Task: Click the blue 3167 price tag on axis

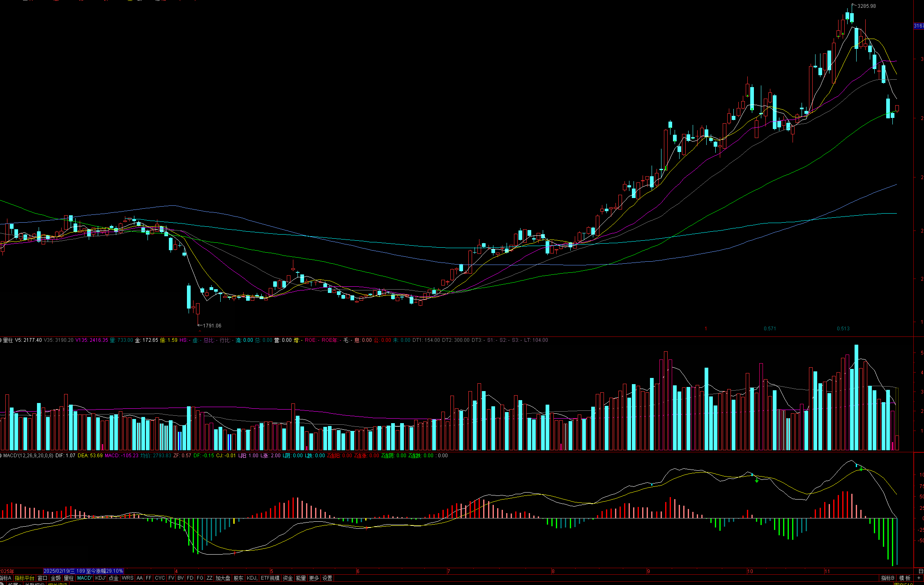Action: pos(919,26)
